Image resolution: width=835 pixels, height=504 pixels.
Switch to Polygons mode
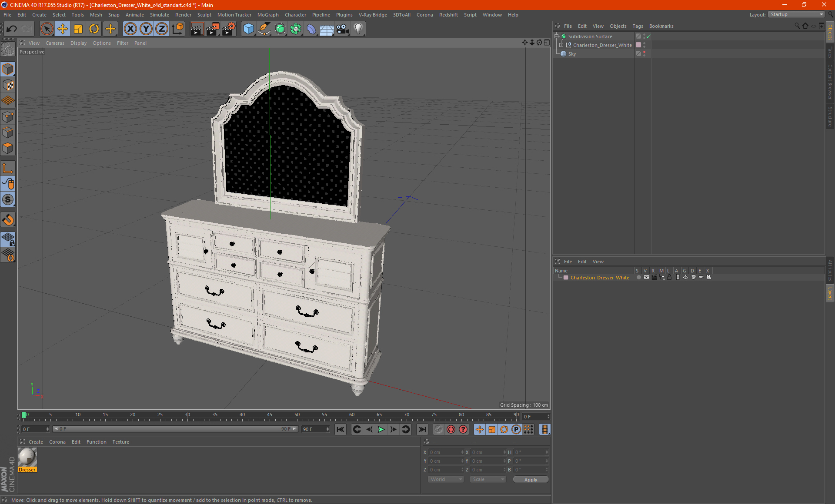point(8,148)
